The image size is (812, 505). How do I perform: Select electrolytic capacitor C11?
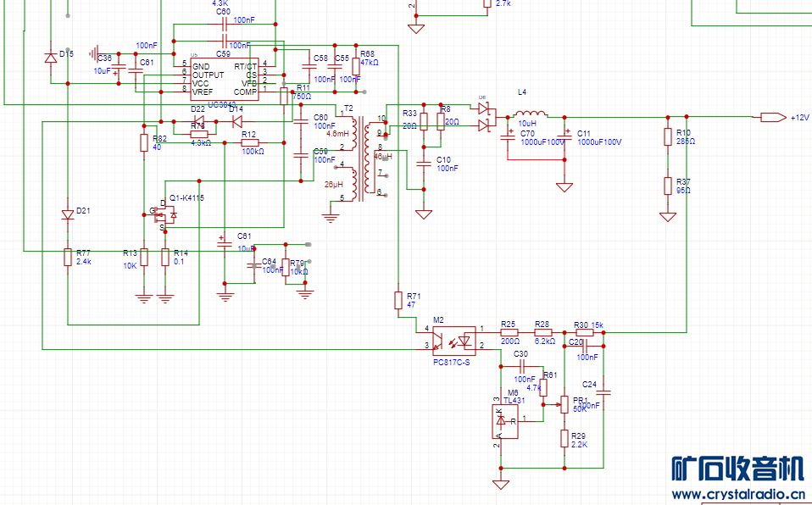click(565, 136)
